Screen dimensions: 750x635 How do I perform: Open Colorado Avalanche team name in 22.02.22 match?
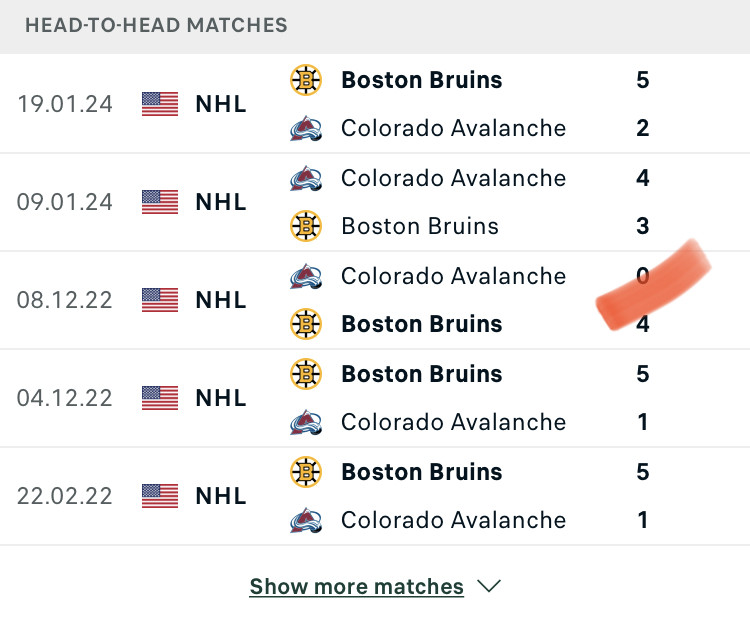click(x=453, y=520)
